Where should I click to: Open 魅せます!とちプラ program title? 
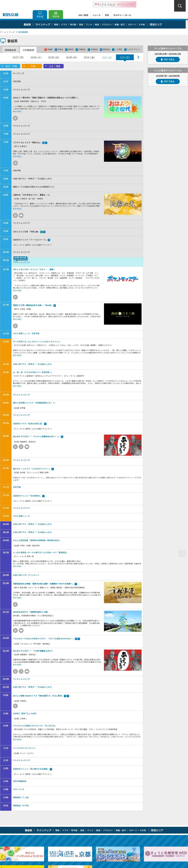point(31,469)
